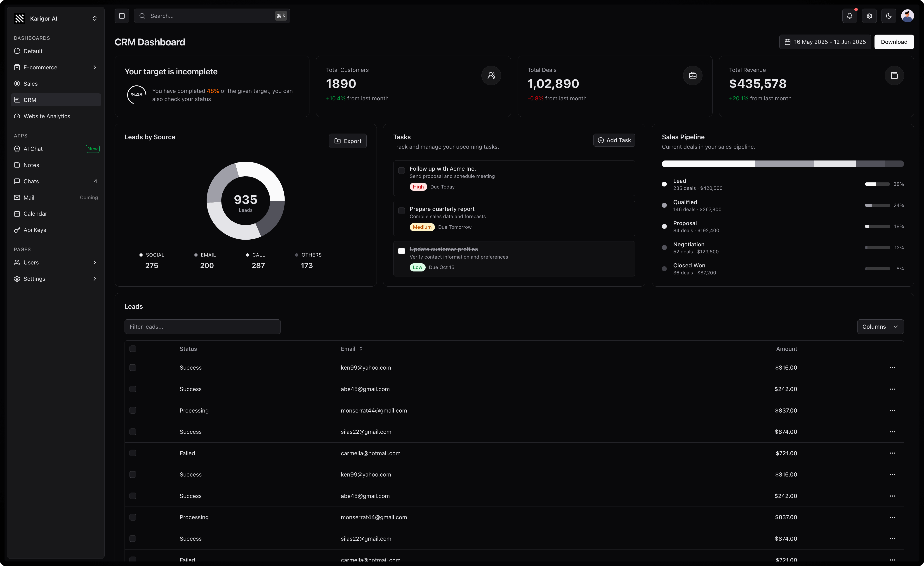
Task: Toggle dark mode with the moon icon
Action: pyautogui.click(x=889, y=16)
